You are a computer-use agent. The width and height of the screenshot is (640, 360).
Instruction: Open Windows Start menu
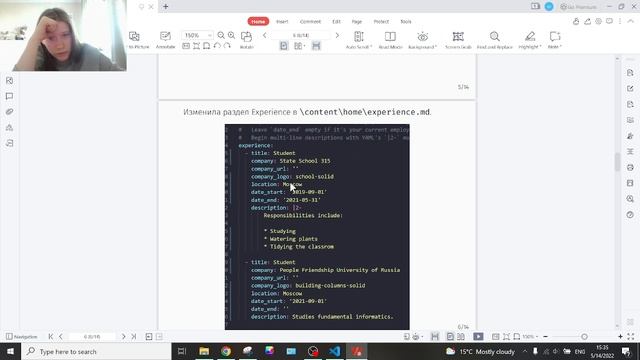pos(10,351)
